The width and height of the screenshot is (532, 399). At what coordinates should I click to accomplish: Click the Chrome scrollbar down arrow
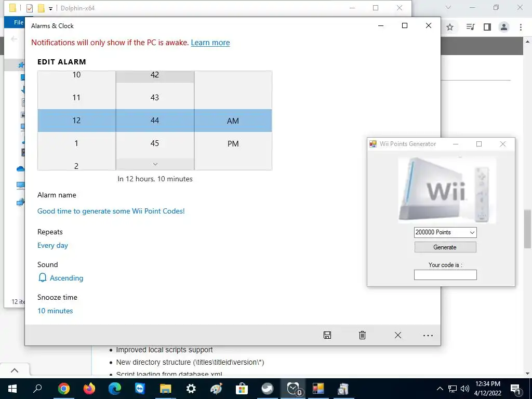click(527, 374)
